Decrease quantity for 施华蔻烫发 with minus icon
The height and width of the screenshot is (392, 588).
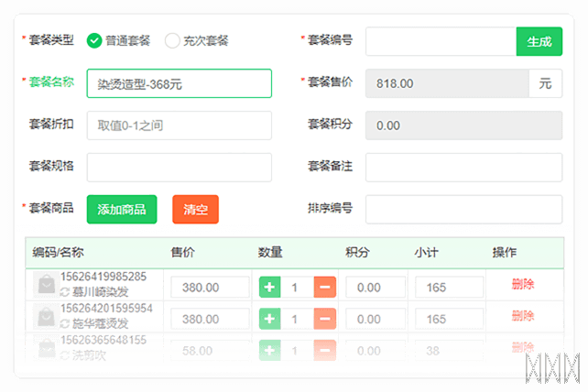[325, 319]
